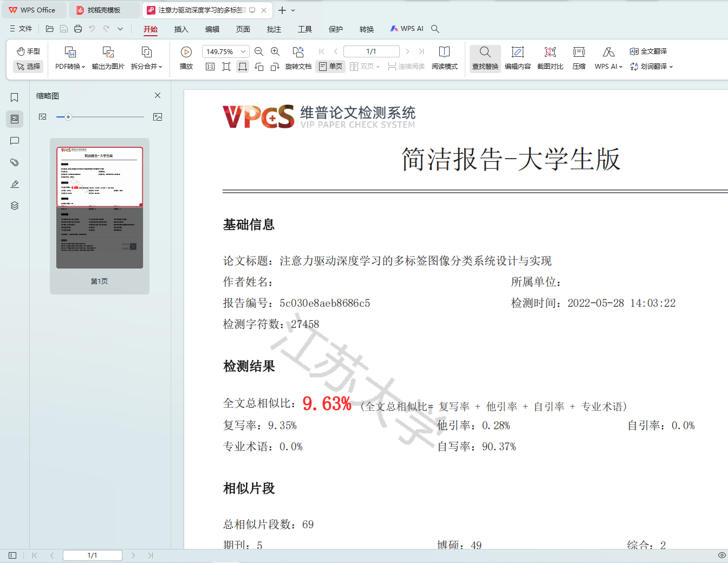
Task: Click the detection time 2022-05-28 14:03:22
Action: (x=622, y=303)
